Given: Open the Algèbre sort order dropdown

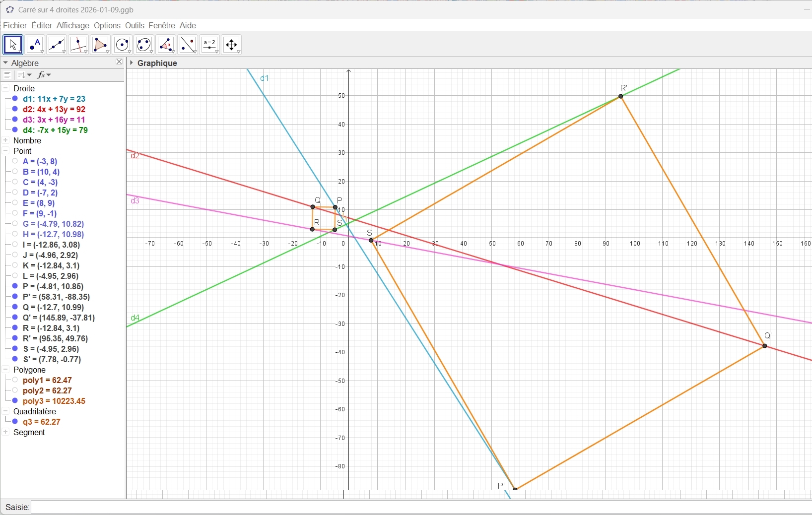Looking at the screenshot, I should (24, 75).
